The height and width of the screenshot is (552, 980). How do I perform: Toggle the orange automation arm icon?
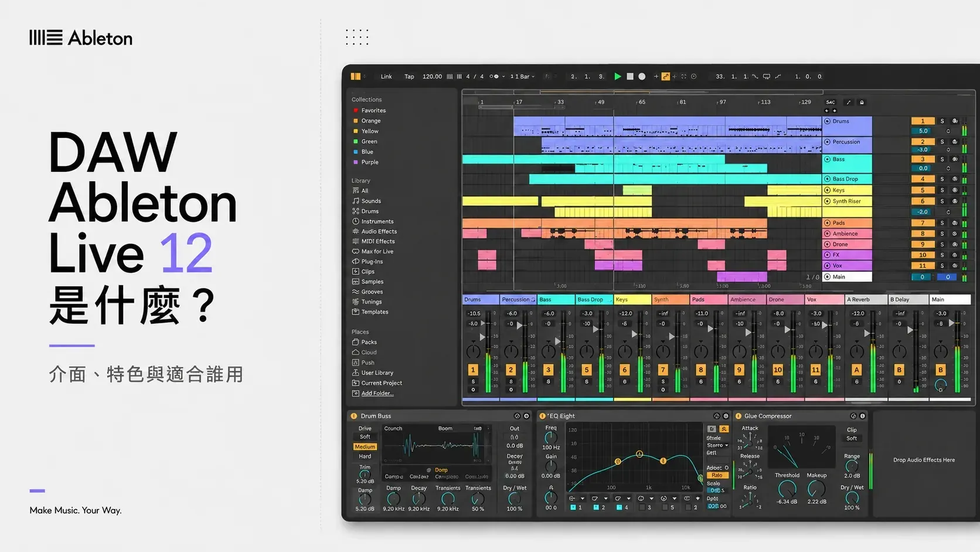[665, 76]
